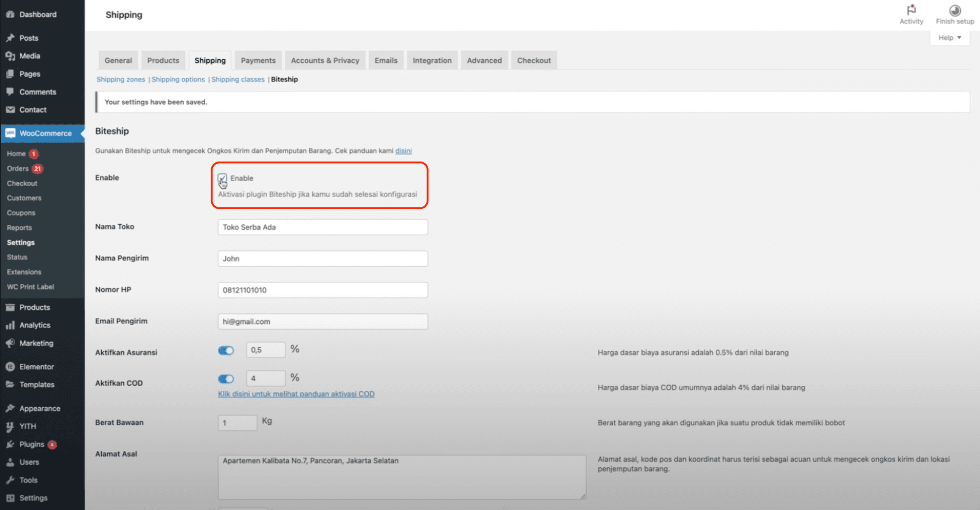
Task: Go to Shipping classes link
Action: (x=238, y=79)
